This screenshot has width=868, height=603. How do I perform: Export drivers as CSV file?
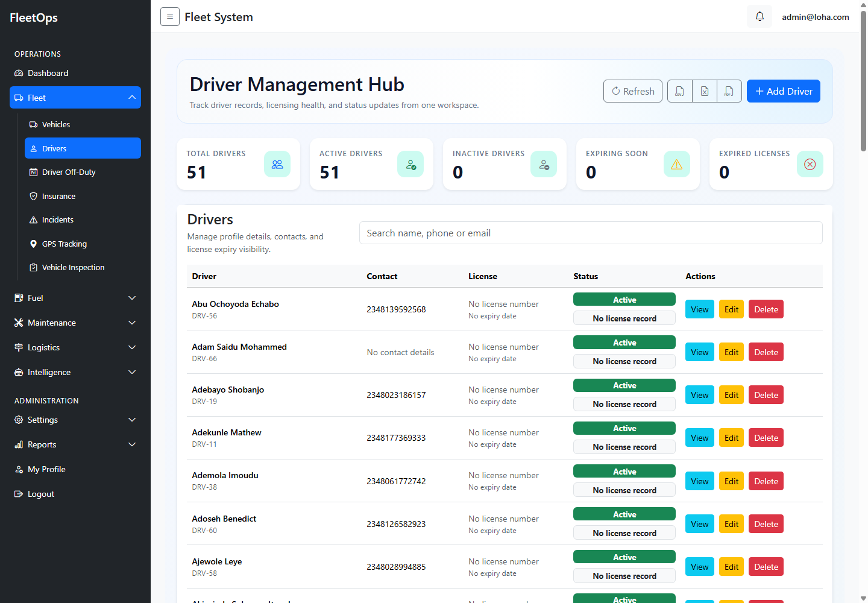tap(680, 91)
